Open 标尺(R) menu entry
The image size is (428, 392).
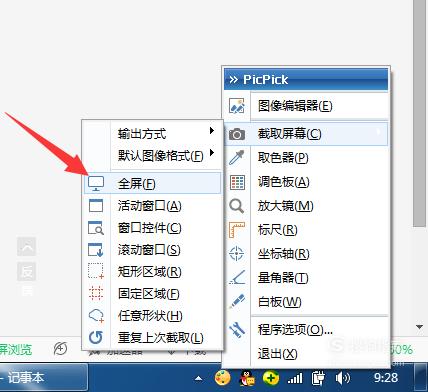(x=306, y=230)
